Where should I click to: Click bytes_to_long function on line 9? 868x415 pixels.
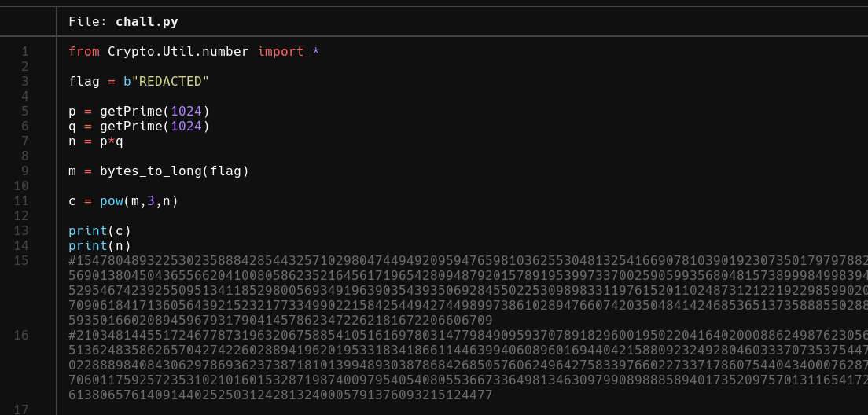pos(151,171)
